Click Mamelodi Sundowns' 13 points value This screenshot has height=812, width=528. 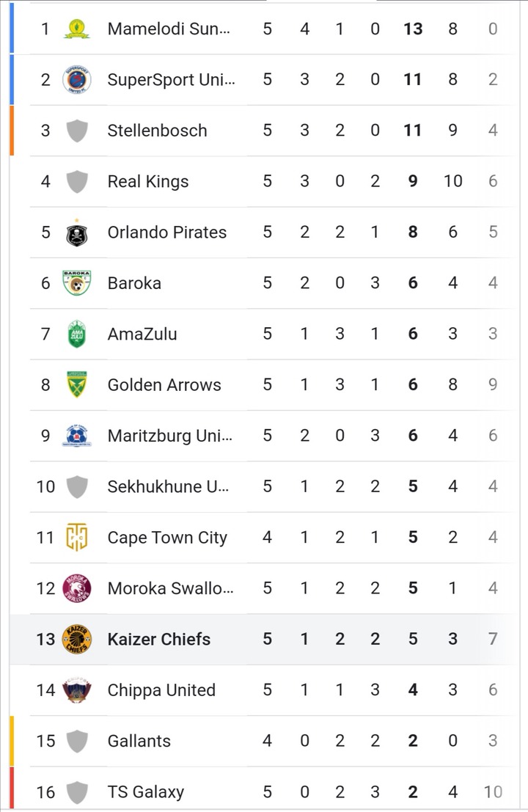pyautogui.click(x=413, y=29)
